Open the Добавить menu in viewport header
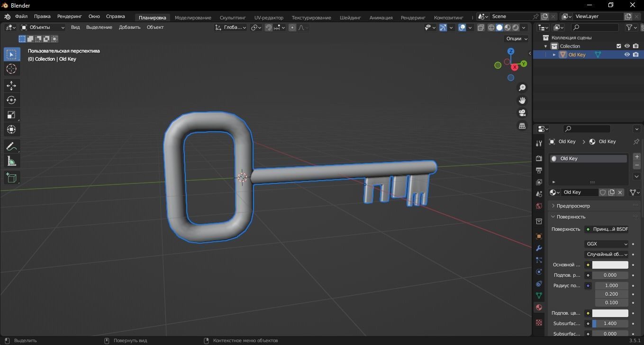The height and width of the screenshot is (345, 644). (129, 27)
